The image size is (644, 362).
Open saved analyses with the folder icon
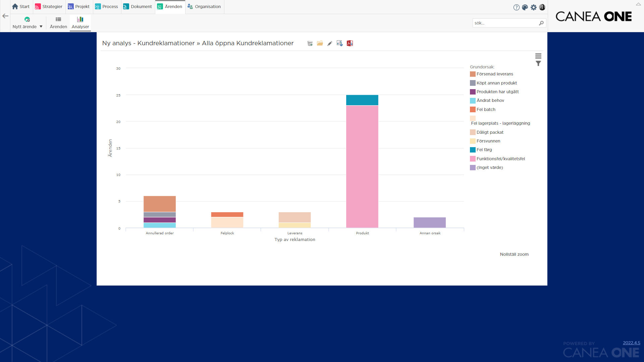[320, 43]
